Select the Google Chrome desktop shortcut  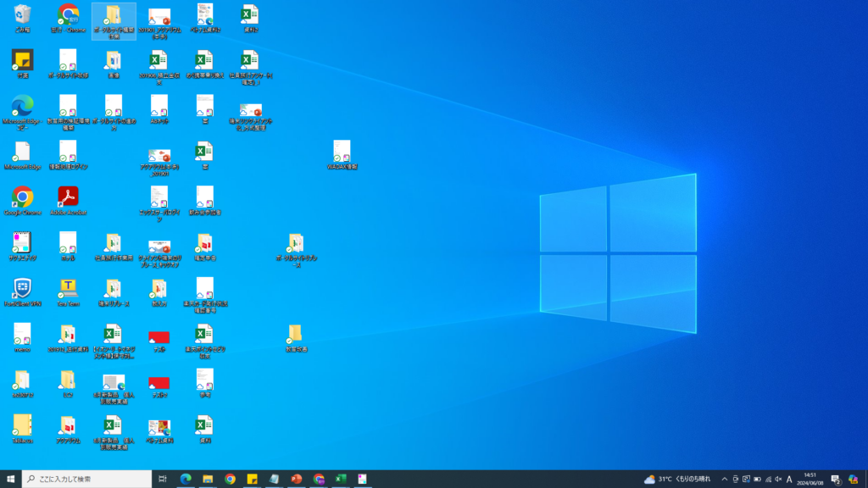[22, 197]
